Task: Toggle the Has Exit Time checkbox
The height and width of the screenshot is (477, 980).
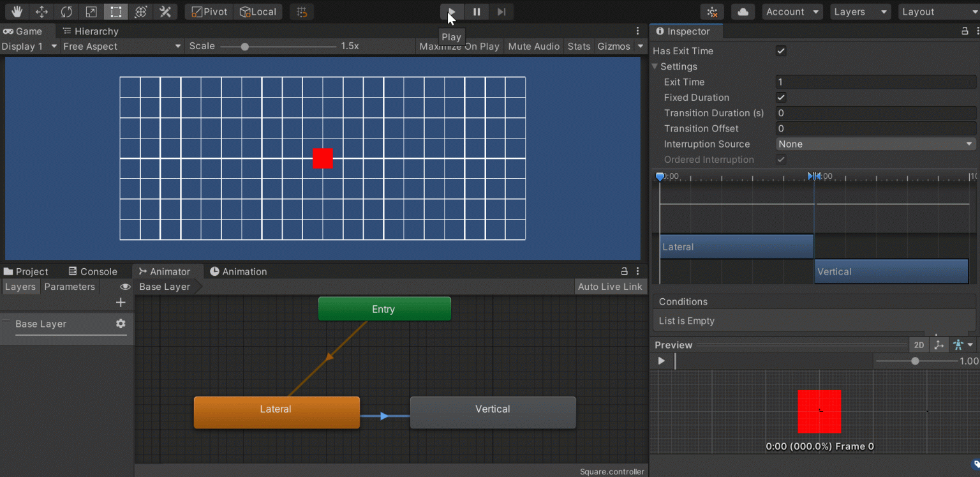Action: (781, 51)
